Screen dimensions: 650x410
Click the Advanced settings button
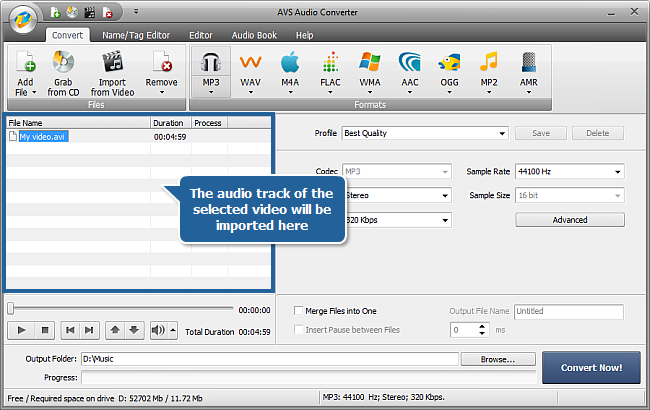(x=570, y=220)
